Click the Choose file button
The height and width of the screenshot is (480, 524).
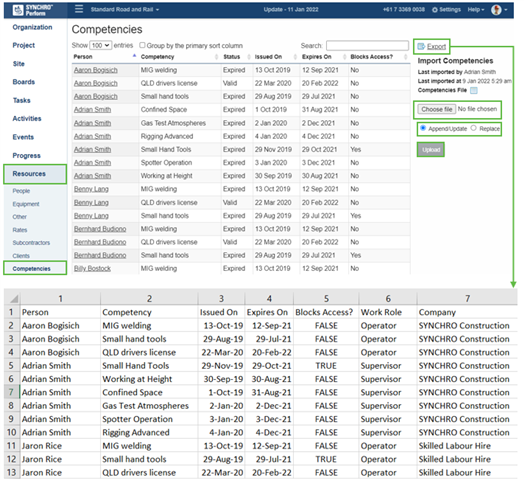click(436, 109)
